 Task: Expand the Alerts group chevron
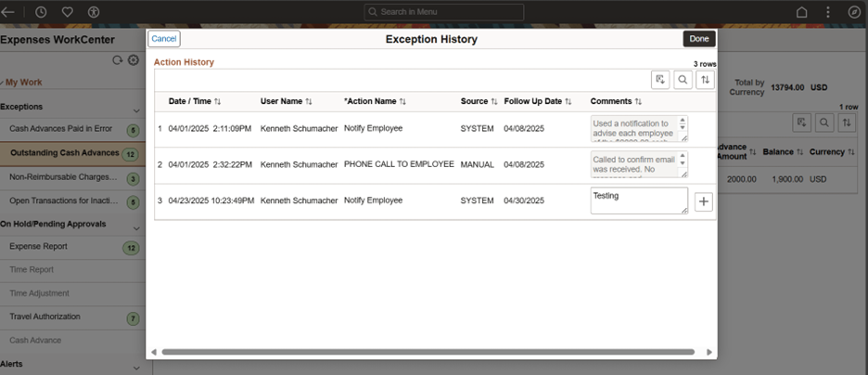[x=136, y=368]
